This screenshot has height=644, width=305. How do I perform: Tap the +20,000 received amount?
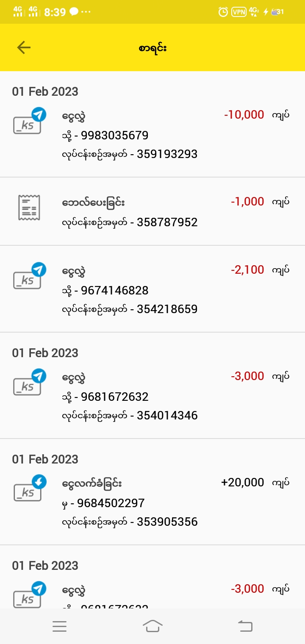coord(242,483)
